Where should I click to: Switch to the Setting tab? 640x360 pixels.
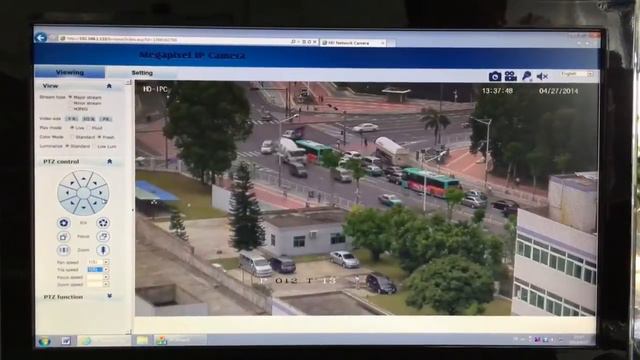(142, 73)
